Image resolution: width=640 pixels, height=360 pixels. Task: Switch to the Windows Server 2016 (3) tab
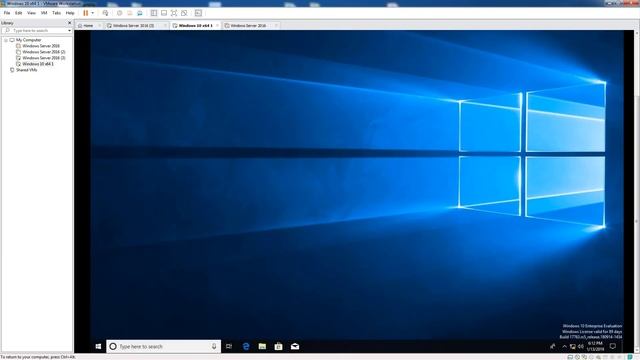(133, 25)
